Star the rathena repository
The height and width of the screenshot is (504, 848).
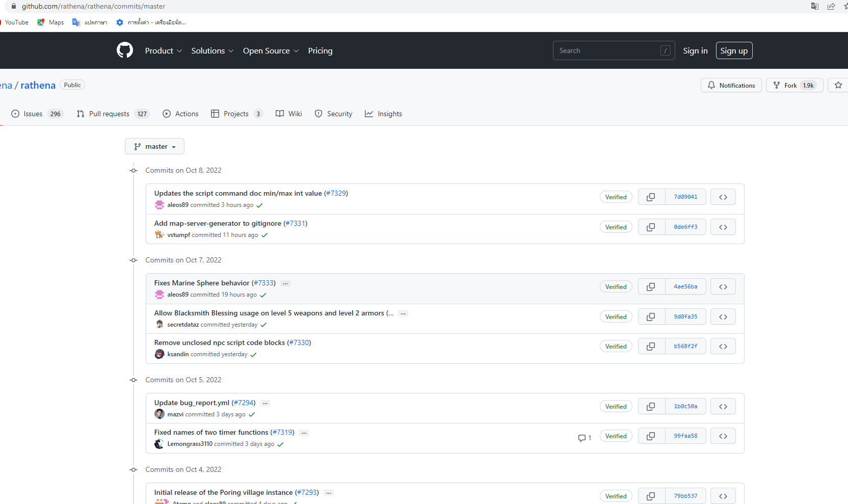[x=838, y=85]
